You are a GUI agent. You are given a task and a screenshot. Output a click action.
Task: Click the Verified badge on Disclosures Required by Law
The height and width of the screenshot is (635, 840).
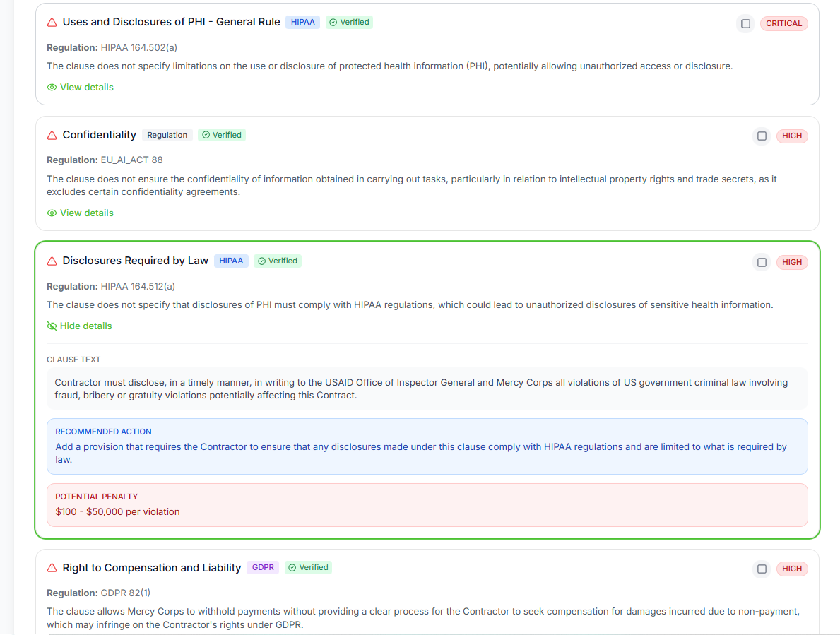(x=278, y=261)
